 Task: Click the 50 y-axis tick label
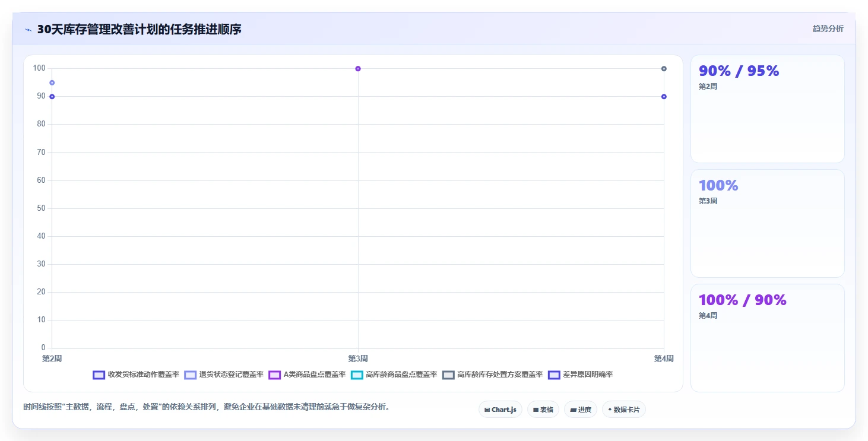(41, 208)
